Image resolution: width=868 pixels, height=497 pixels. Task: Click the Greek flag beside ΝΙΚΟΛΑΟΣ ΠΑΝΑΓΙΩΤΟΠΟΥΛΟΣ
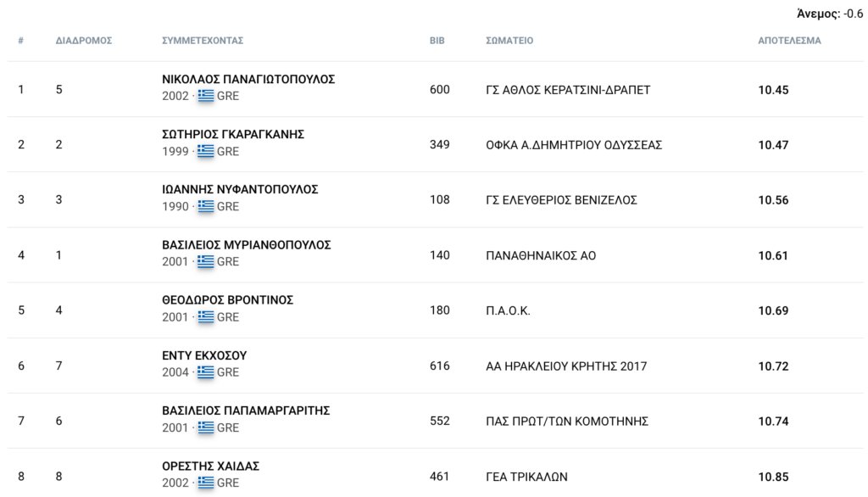click(x=206, y=95)
